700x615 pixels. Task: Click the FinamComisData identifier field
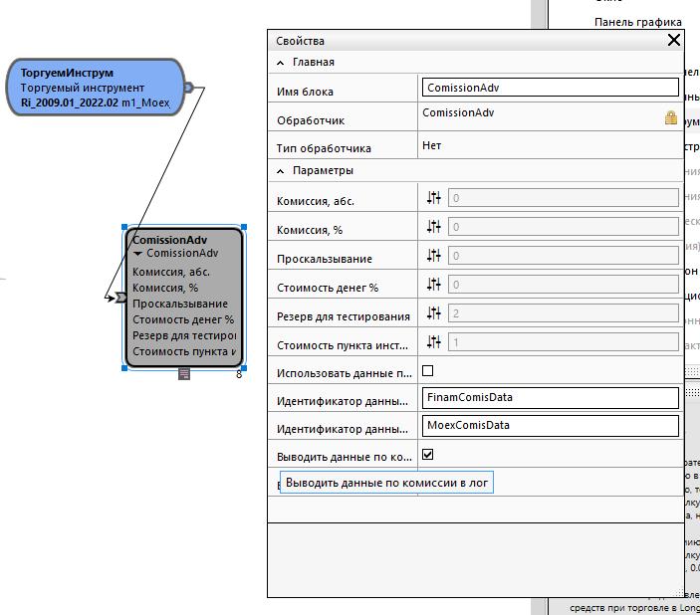pos(550,397)
